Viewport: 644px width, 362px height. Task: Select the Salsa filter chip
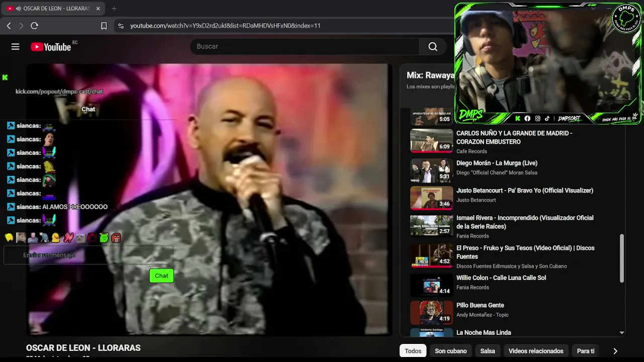point(488,351)
